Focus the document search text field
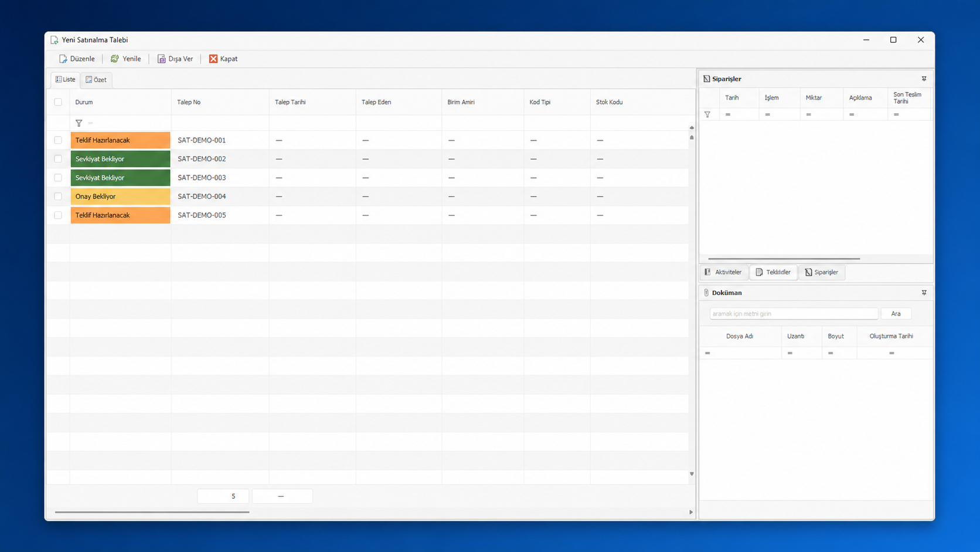This screenshot has height=552, width=980. coord(794,314)
